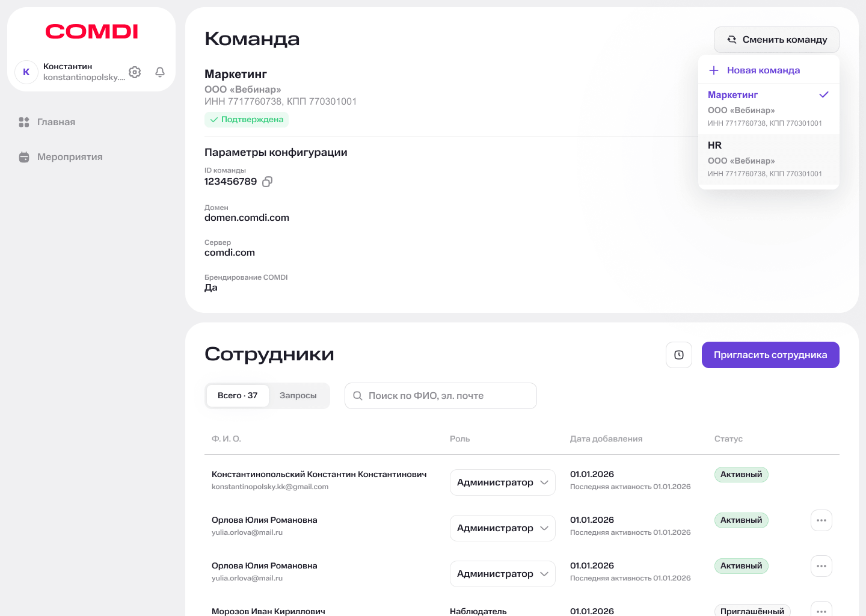Expand role dropdown for first Орлова Юлия
This screenshot has height=616, width=866.
502,528
